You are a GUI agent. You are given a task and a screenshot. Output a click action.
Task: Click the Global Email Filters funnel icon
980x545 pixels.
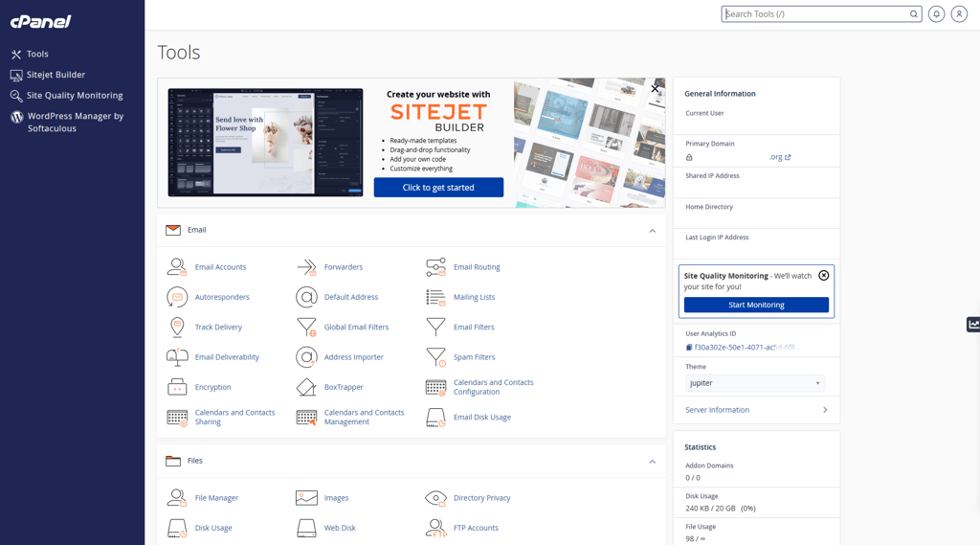306,328
